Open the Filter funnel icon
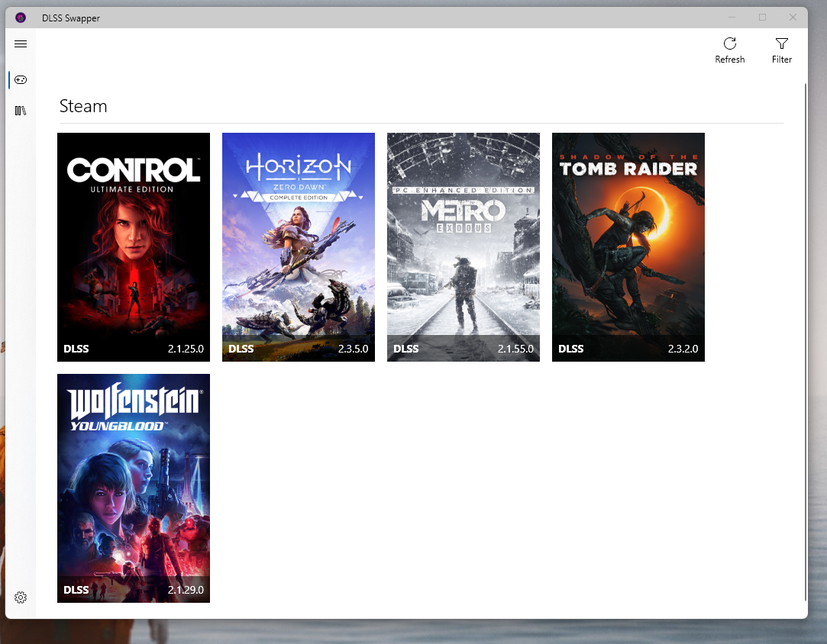Viewport: 827px width, 644px height. [782, 43]
